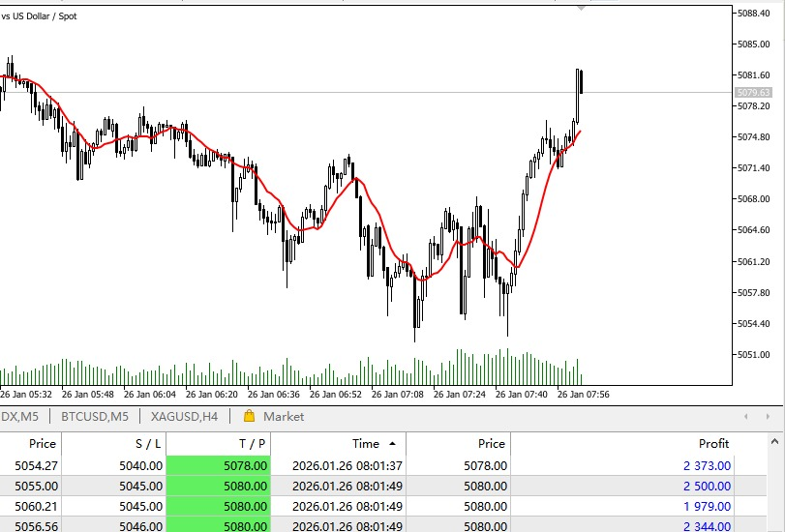Click the Price header right of Time
This screenshot has height=532, width=785.
pos(458,443)
